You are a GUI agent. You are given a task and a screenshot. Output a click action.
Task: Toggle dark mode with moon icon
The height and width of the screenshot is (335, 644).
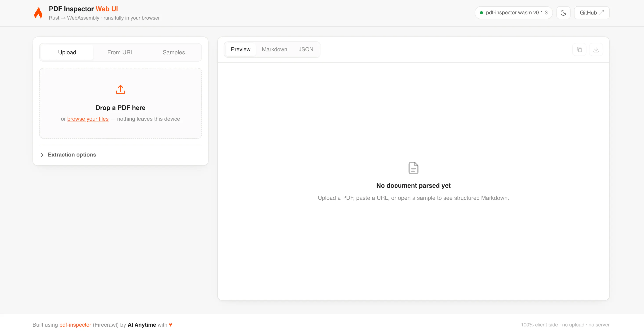pos(563,13)
